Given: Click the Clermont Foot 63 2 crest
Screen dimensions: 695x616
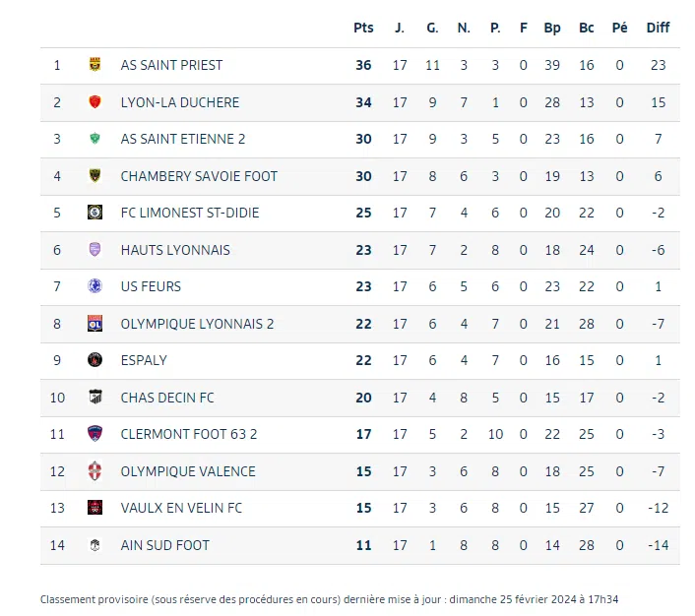Looking at the screenshot, I should 95,434.
